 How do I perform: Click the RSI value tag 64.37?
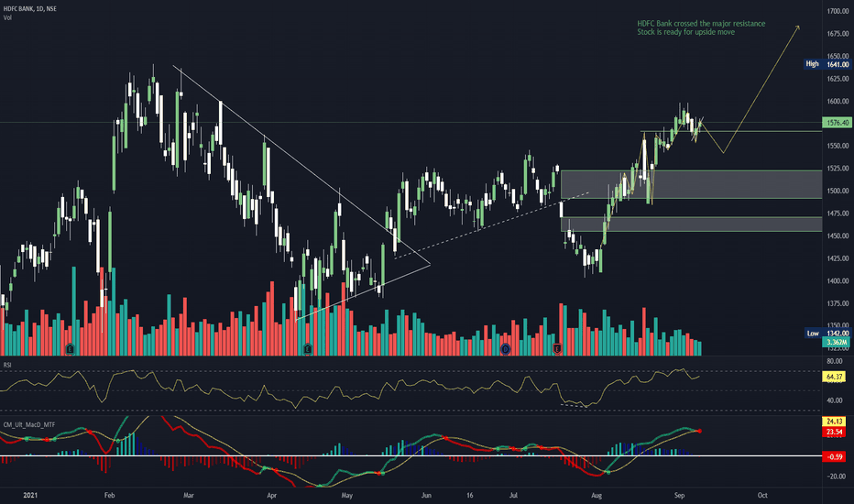coord(834,377)
